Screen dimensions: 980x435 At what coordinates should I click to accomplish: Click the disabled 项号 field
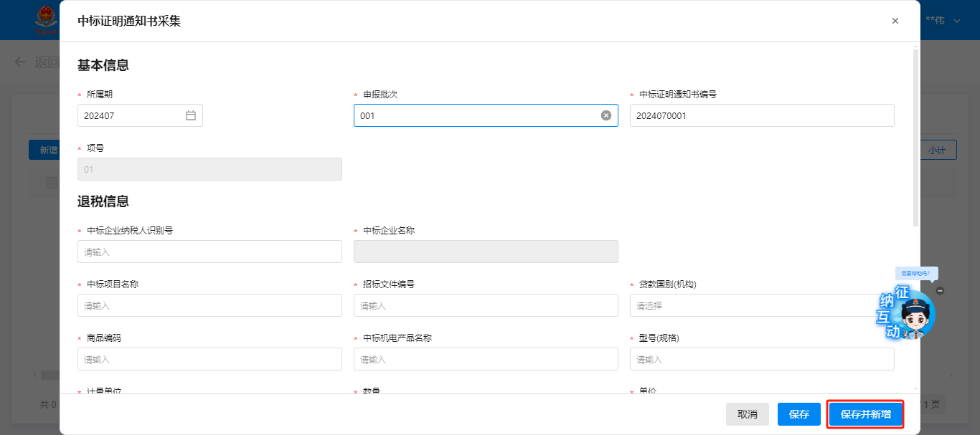209,169
